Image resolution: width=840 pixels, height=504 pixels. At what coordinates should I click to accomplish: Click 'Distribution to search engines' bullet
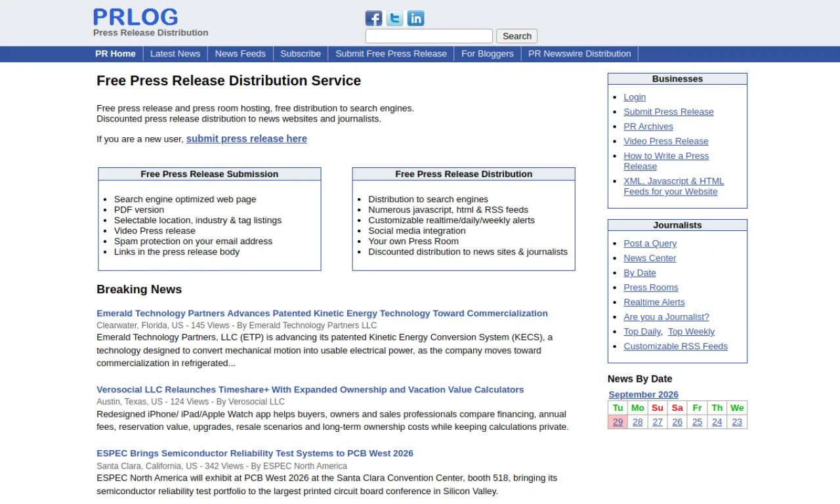pos(429,199)
